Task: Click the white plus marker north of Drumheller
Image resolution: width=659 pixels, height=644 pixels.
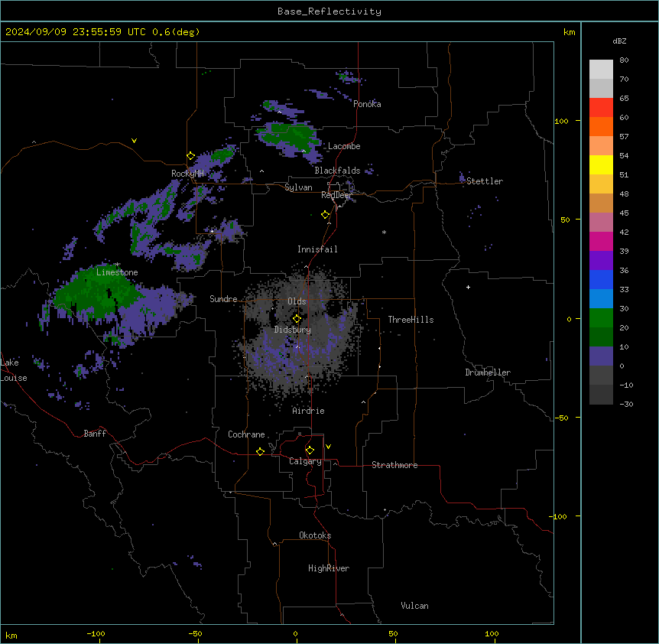Action: 468,287
